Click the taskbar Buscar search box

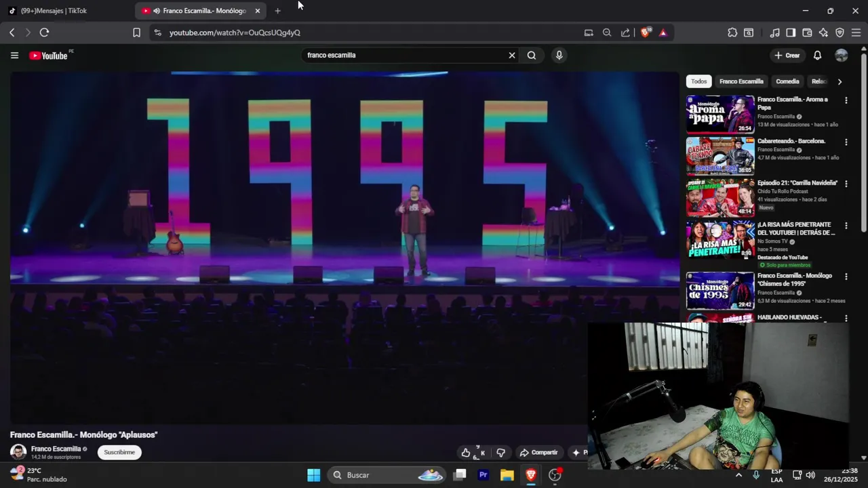[387, 475]
